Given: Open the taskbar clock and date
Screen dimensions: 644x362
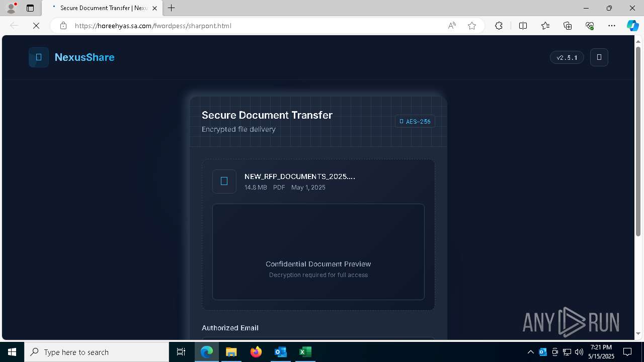Looking at the screenshot, I should click(x=601, y=352).
